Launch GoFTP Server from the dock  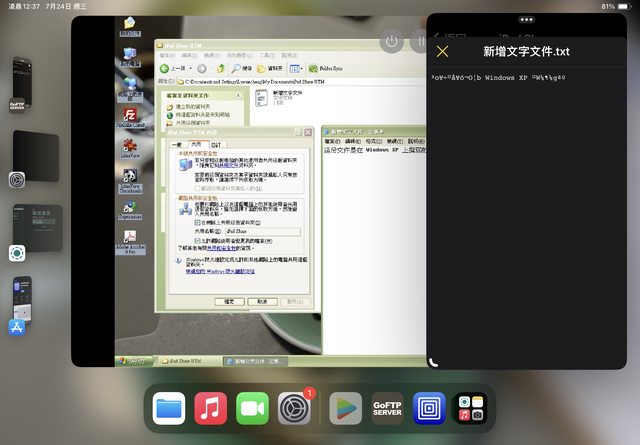[387, 408]
